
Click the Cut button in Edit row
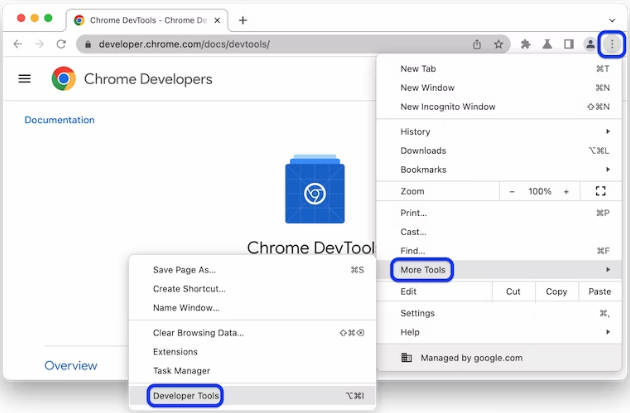click(513, 291)
